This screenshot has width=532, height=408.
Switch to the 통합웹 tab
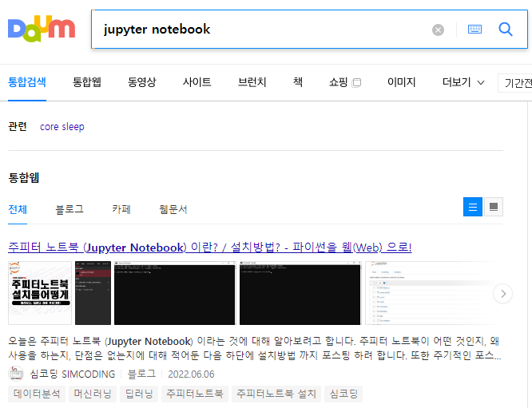pyautogui.click(x=87, y=82)
